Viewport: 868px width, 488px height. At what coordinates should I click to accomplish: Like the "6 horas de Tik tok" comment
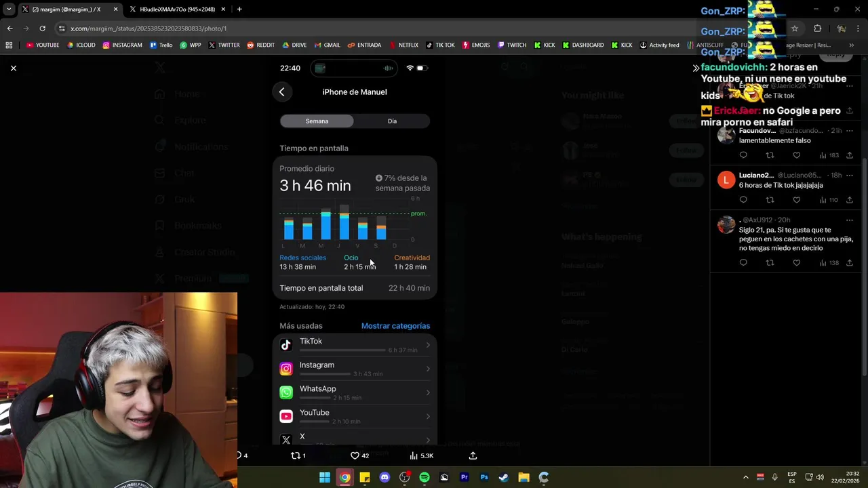point(796,200)
